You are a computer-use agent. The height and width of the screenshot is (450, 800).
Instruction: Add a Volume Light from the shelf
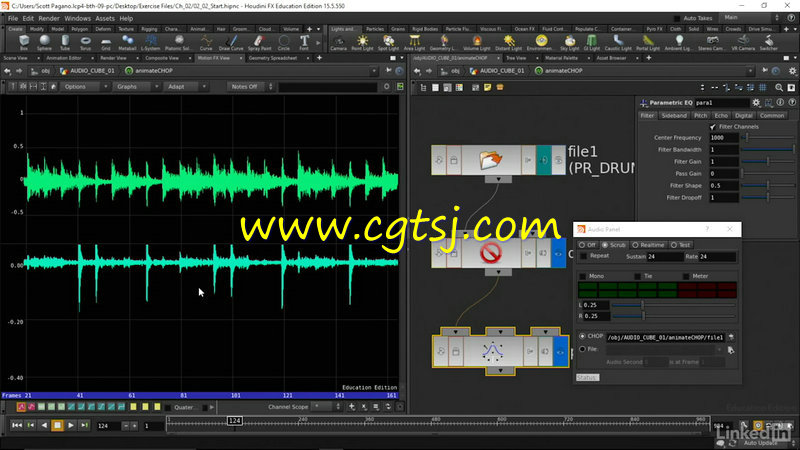coord(477,42)
